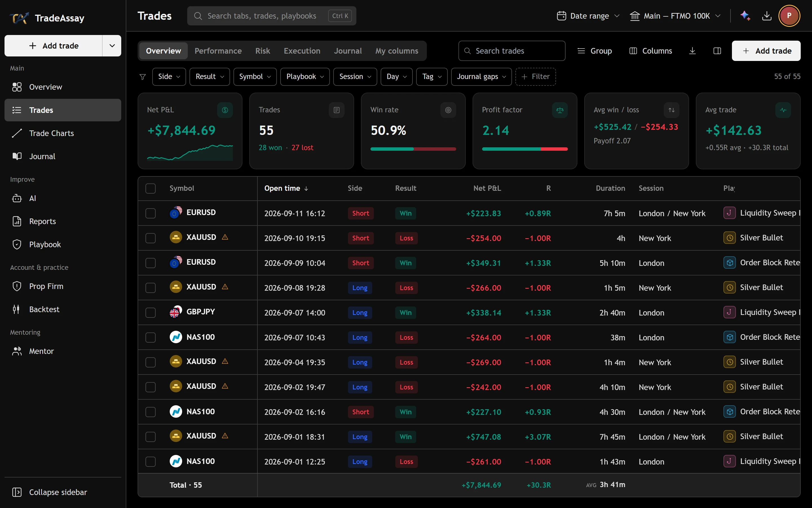Open the AI sparkle assistant icon
This screenshot has width=812, height=508.
[745, 16]
